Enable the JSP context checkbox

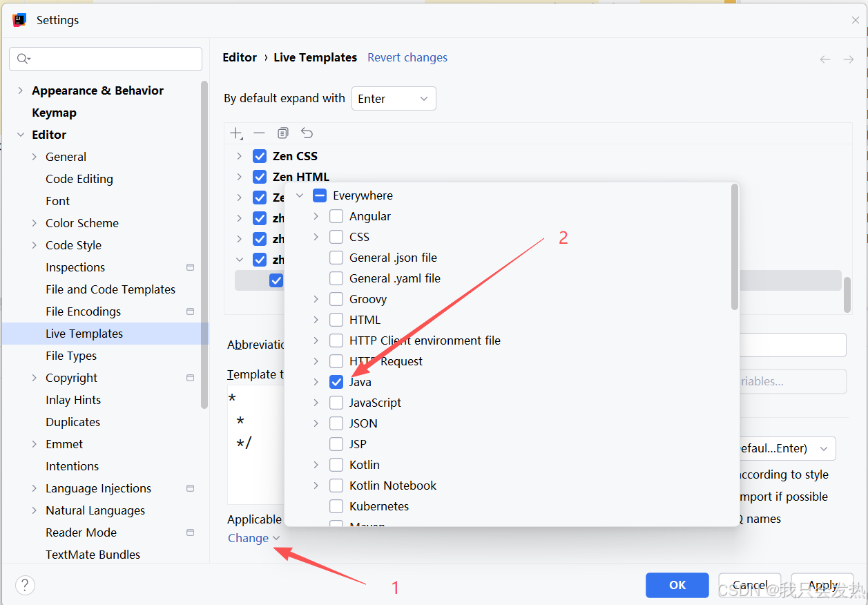[336, 444]
